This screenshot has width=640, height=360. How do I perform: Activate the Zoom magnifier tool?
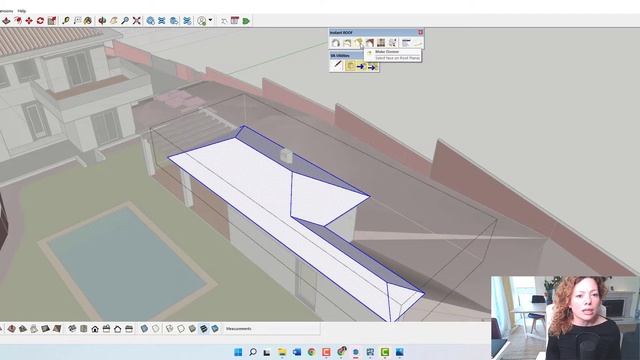pos(125,20)
